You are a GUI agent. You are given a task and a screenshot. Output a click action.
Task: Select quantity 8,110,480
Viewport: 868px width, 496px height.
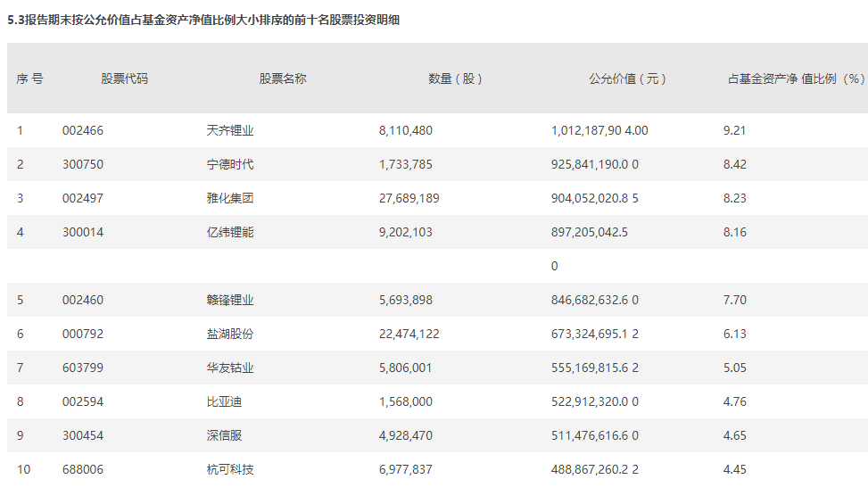pyautogui.click(x=406, y=130)
